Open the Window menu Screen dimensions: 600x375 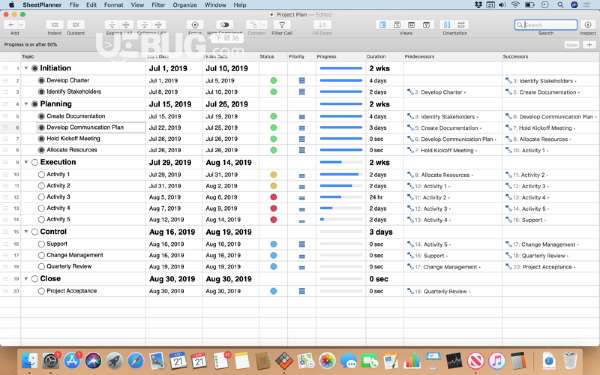point(215,5)
